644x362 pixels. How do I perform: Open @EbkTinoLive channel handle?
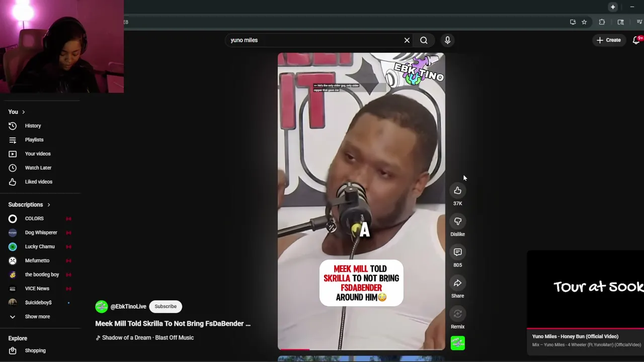tap(128, 307)
